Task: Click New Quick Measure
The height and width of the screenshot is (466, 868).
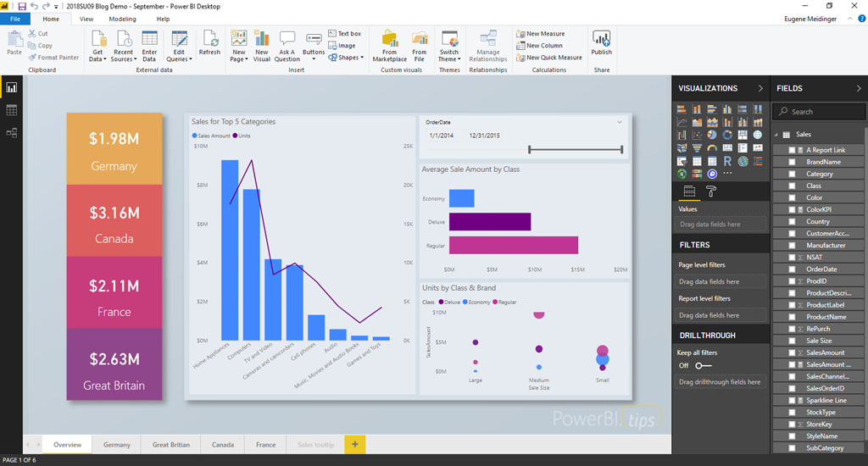Action: click(548, 58)
